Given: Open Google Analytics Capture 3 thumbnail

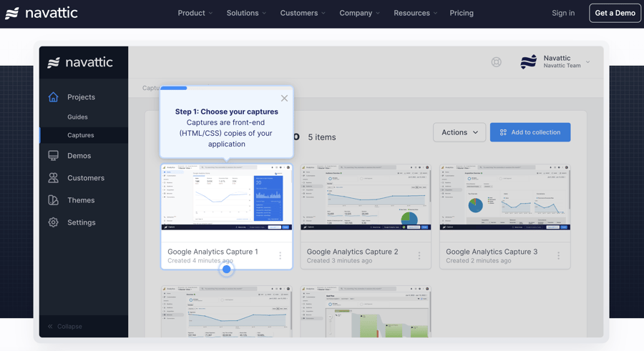Looking at the screenshot, I should click(x=504, y=197).
